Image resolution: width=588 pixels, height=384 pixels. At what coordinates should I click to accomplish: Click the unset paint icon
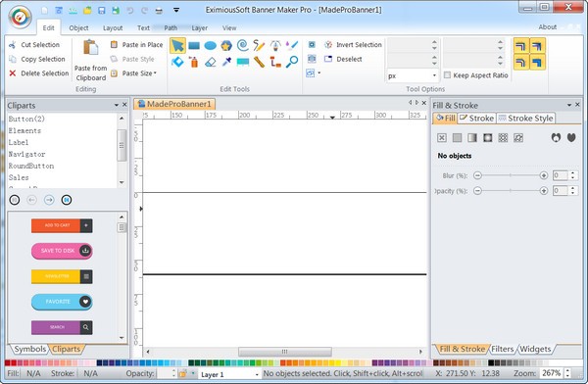click(518, 137)
